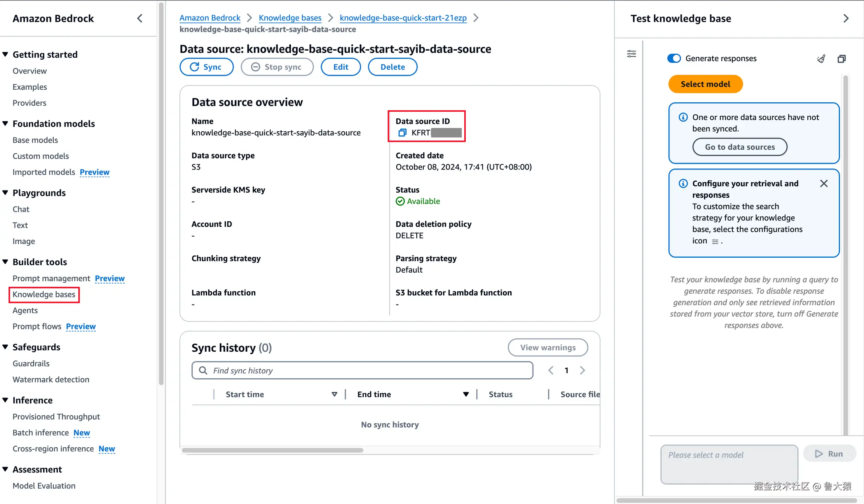Screen dimensions: 864x504
Task: Click the expand window icon beside broom
Action: pos(841,59)
